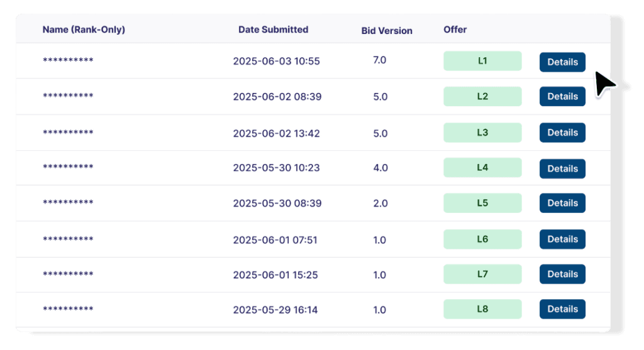Image resolution: width=644 pixels, height=350 pixels.
Task: Open Details for the L8 offer
Action: [562, 309]
